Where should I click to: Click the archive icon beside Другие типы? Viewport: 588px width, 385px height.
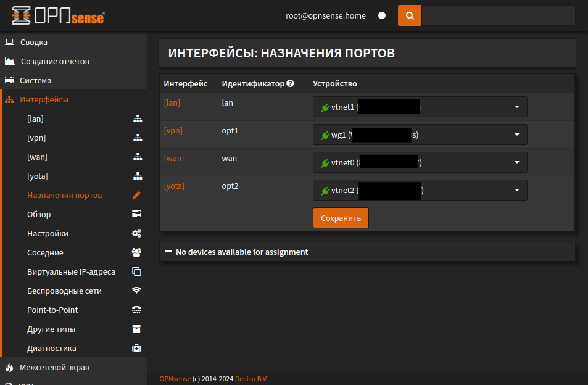(x=136, y=329)
